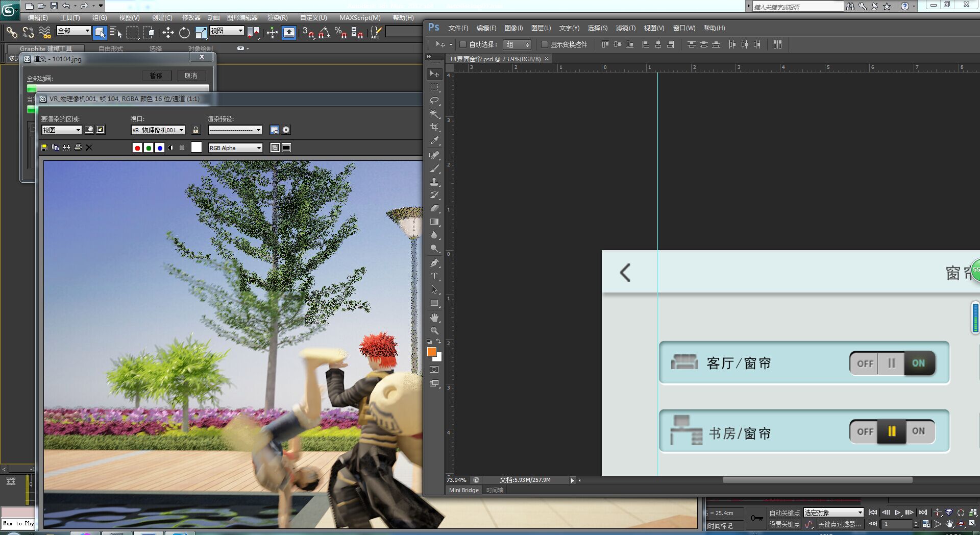Toggle the alpha channel display in render window

click(x=171, y=148)
